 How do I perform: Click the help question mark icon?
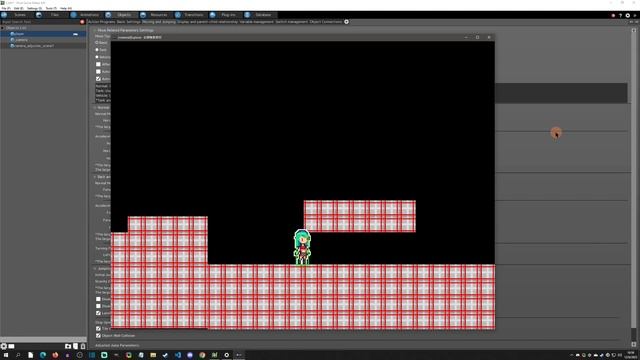tap(620, 16)
